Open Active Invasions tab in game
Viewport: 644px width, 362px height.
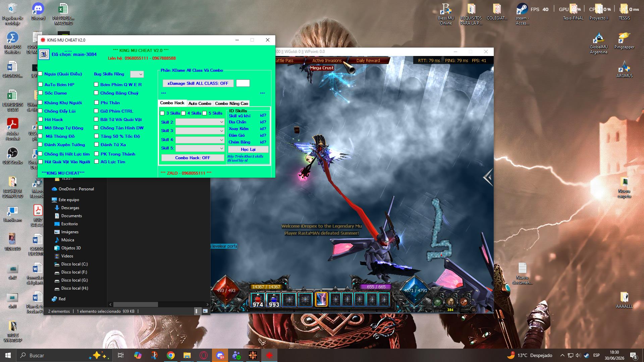click(x=327, y=61)
